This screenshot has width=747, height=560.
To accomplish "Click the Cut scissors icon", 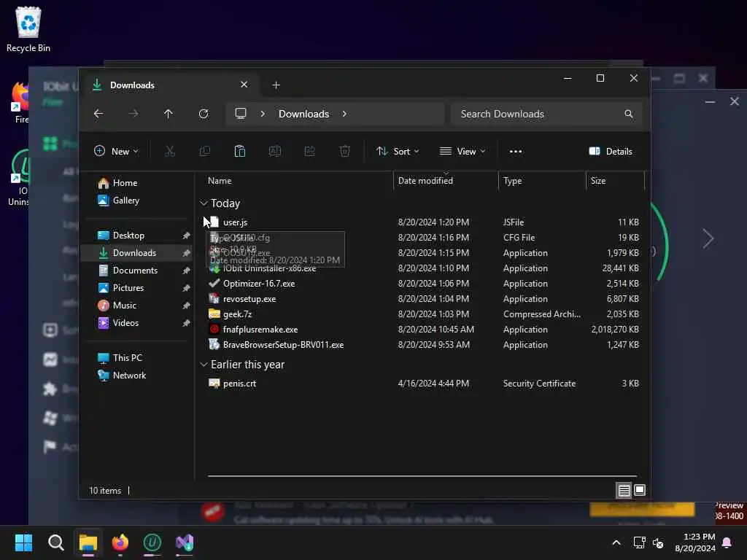I will (x=169, y=152).
